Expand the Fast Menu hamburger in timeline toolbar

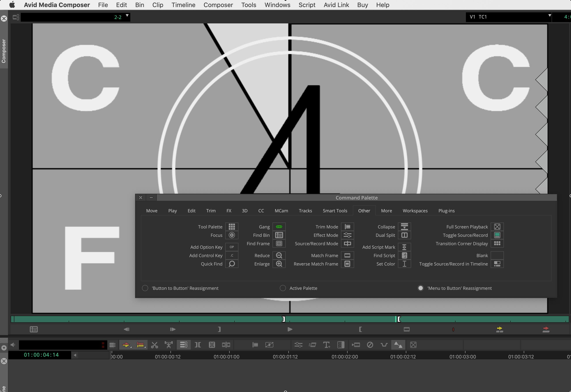pyautogui.click(x=112, y=345)
